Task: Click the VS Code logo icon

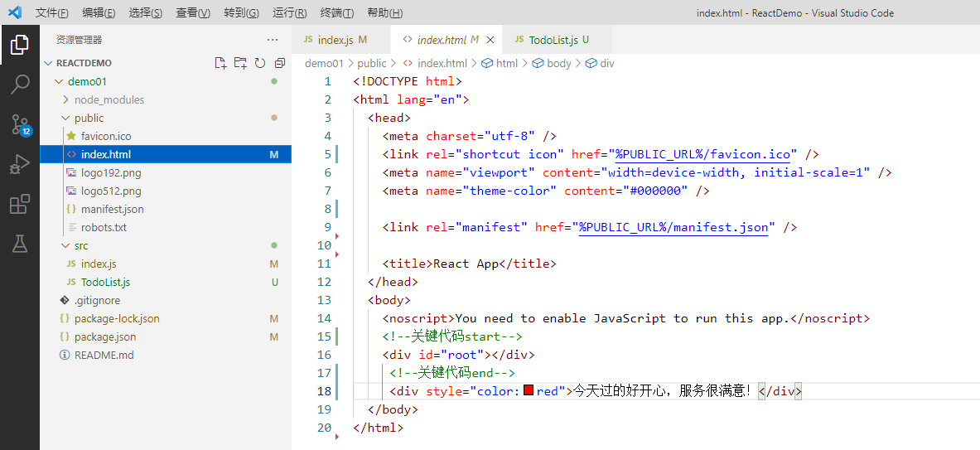Action: [x=16, y=12]
